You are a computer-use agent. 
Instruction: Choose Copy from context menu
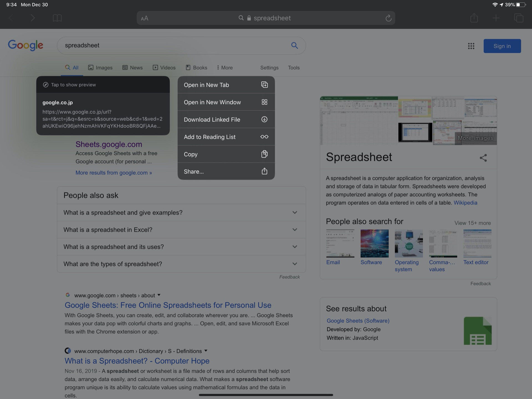click(226, 154)
